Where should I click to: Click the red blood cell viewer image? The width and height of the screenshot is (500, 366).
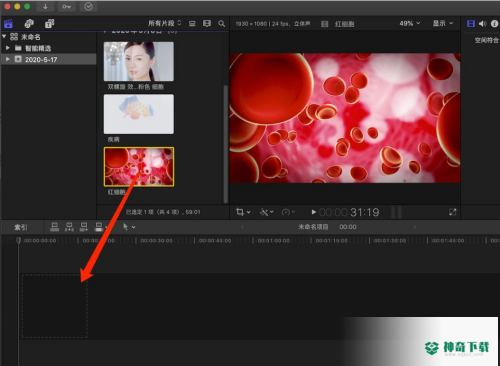coord(345,118)
